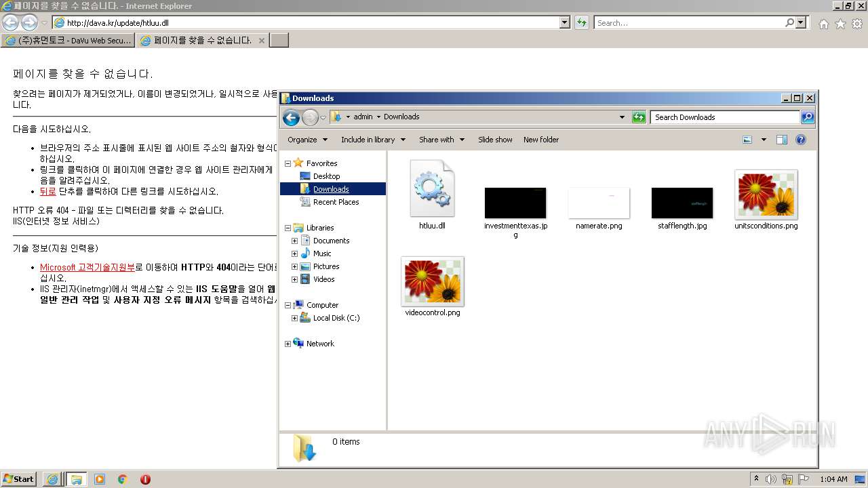Click Explorer Forward navigation arrow
Image resolution: width=868 pixels, height=488 pixels.
point(310,118)
